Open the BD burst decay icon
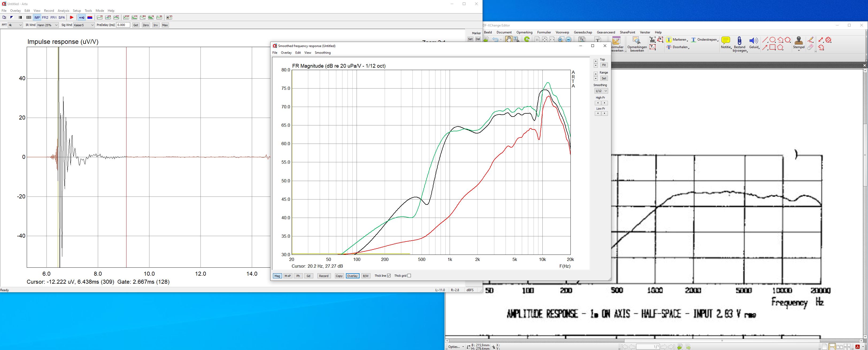 tap(159, 18)
